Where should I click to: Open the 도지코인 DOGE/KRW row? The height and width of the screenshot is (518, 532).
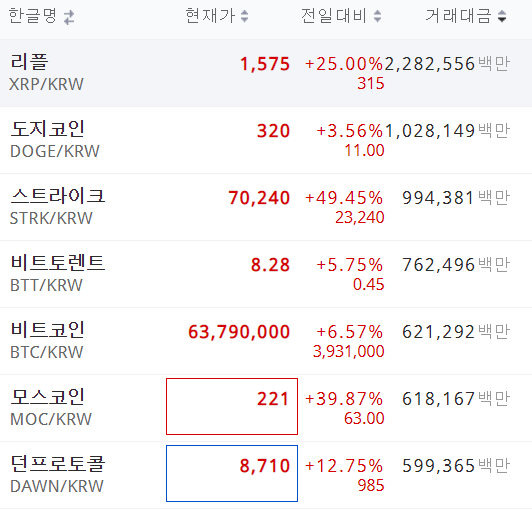point(266,140)
